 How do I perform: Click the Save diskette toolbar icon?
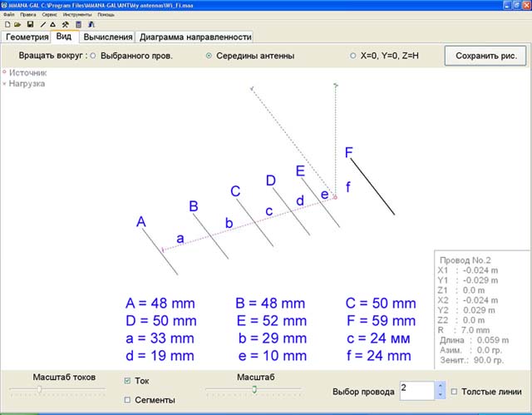pyautogui.click(x=30, y=25)
